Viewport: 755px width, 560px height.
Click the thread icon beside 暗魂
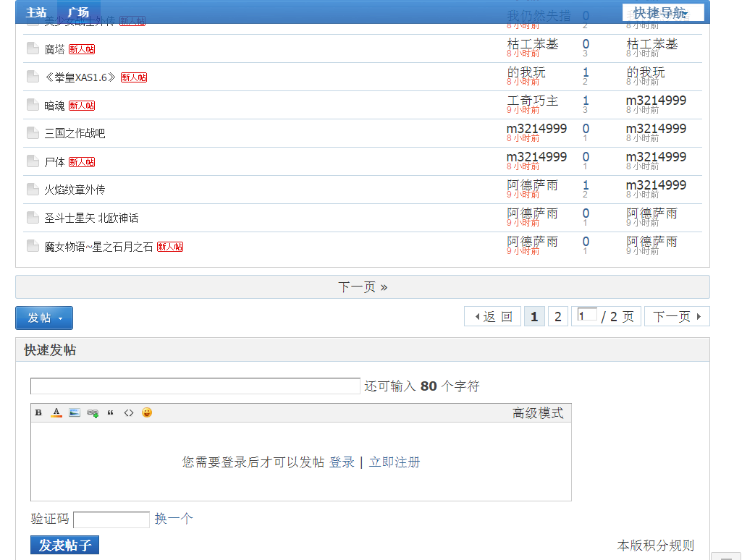(x=33, y=105)
